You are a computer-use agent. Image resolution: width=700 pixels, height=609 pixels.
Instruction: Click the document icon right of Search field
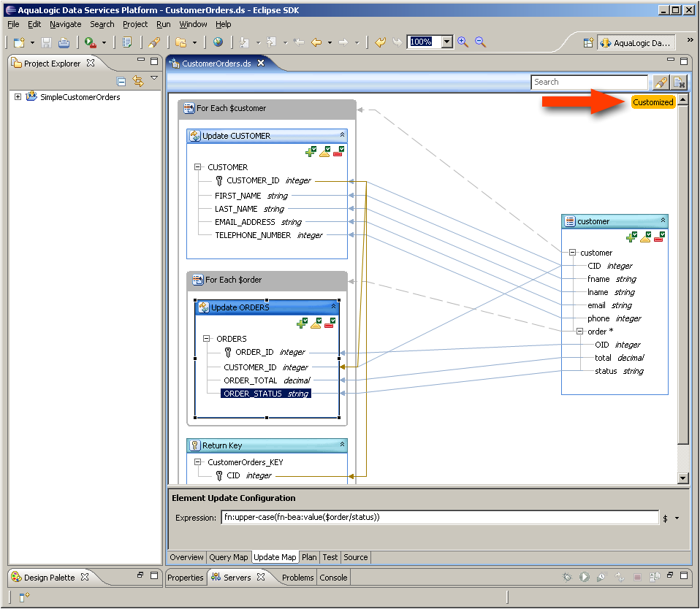pos(679,82)
